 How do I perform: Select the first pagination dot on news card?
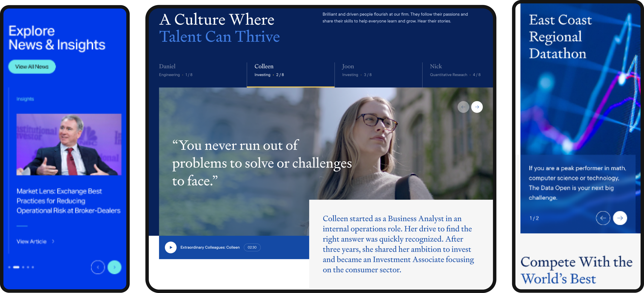(9, 267)
